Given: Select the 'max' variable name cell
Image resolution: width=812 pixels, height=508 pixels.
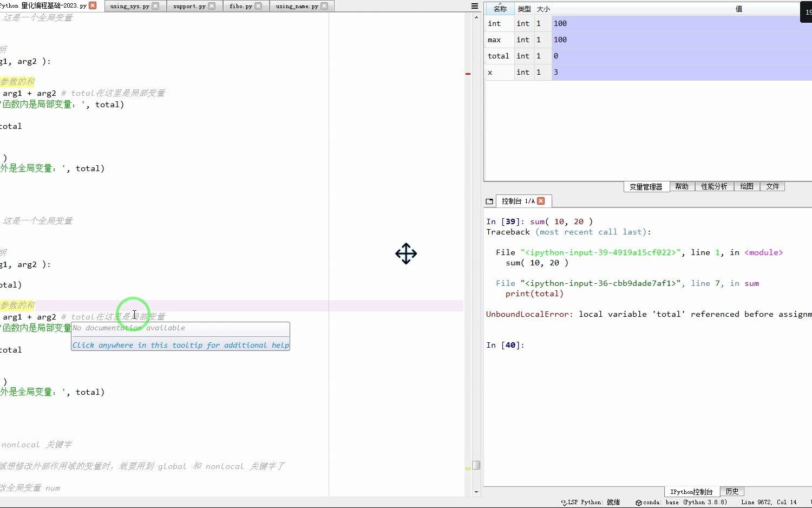Looking at the screenshot, I should (500, 40).
